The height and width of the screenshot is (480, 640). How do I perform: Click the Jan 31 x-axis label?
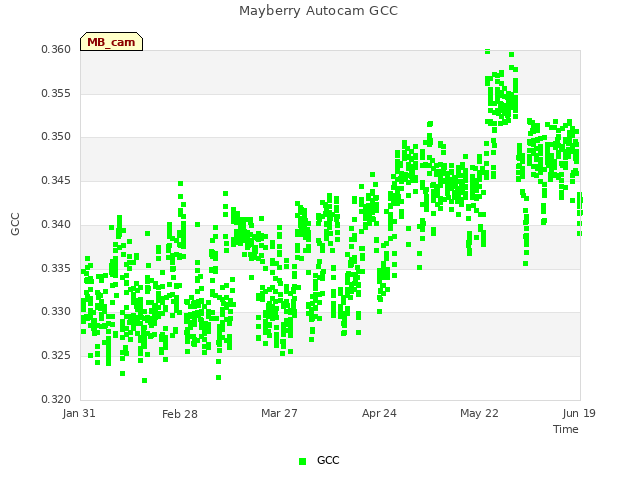(79, 413)
